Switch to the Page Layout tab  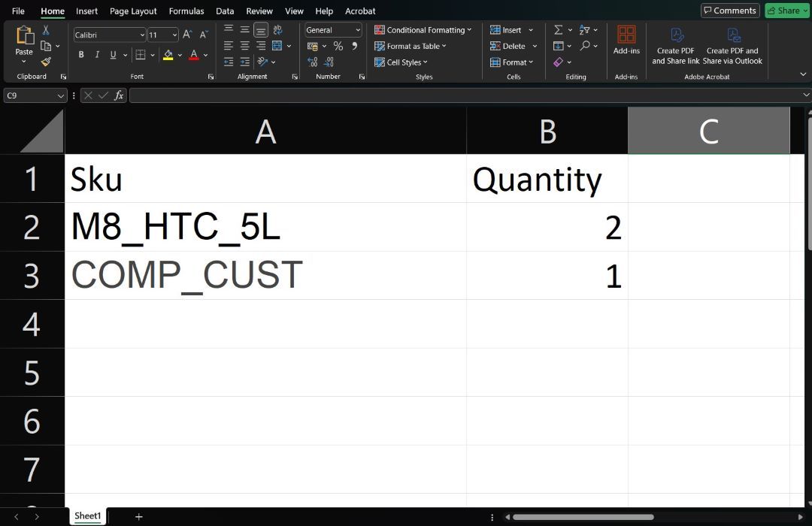pos(133,11)
